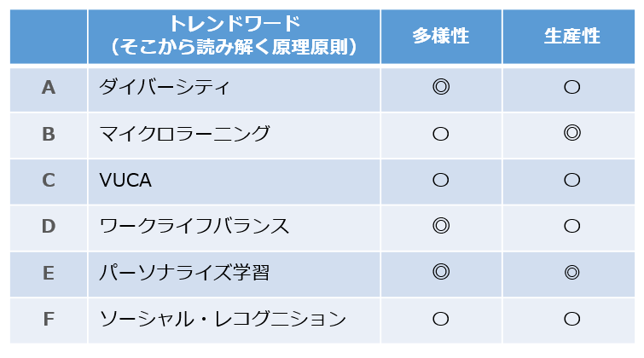Image resolution: width=644 pixels, height=358 pixels.
Task: Click the single circle in マイクロラーニング 多様性 cell
Action: (441, 134)
